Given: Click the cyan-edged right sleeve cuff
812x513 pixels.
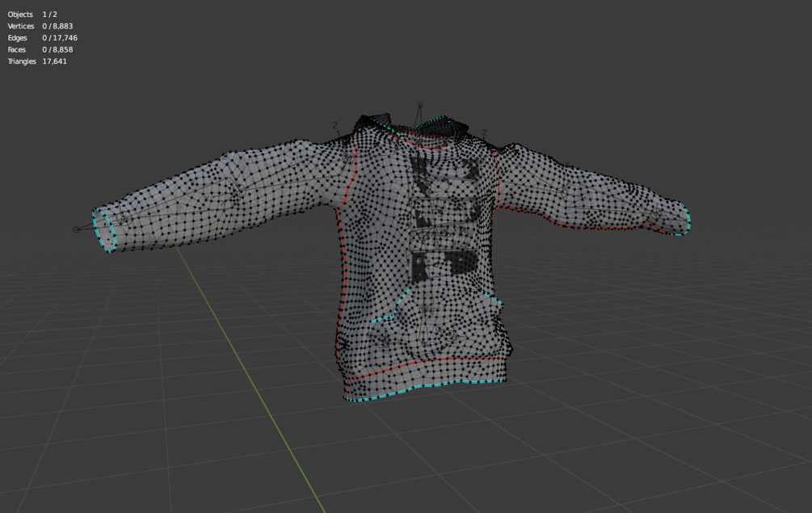Looking at the screenshot, I should pyautogui.click(x=684, y=220).
